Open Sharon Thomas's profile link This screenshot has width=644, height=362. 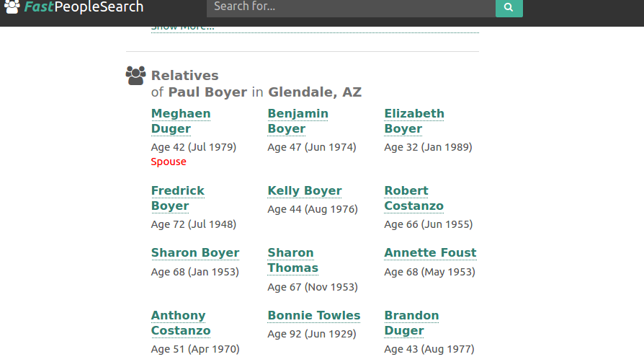click(x=293, y=260)
